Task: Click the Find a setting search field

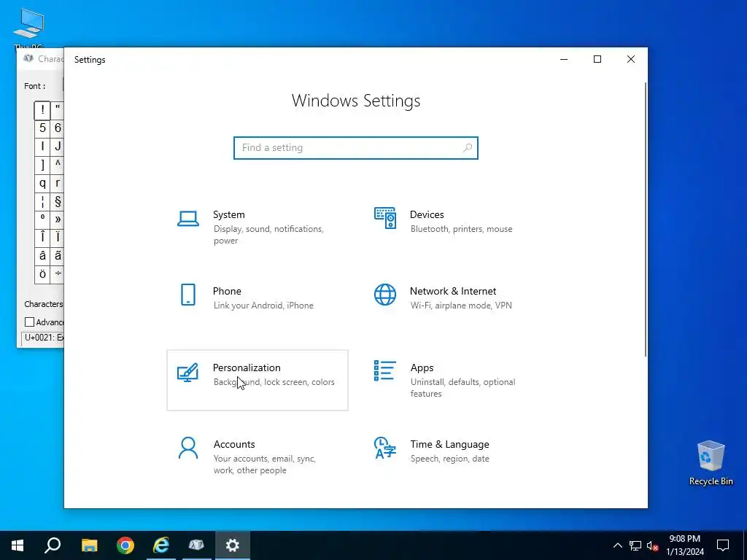Action: (x=356, y=147)
